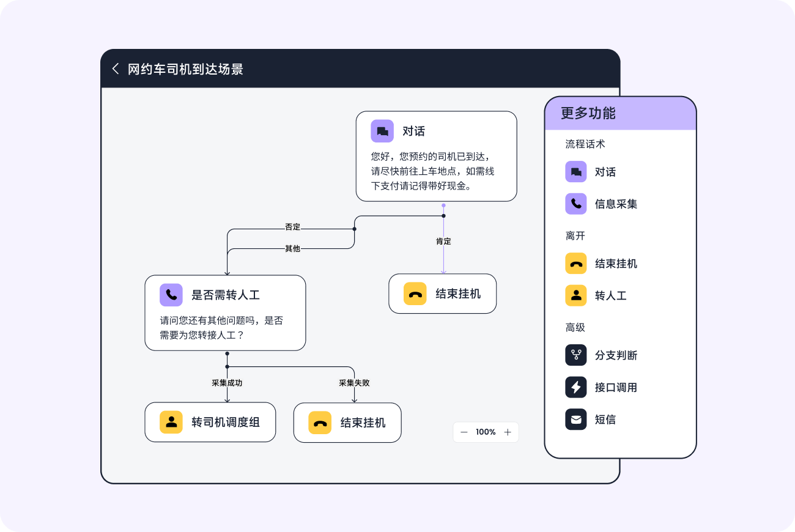
Task: Click the chat icon on the 对话 node
Action: pos(382,131)
